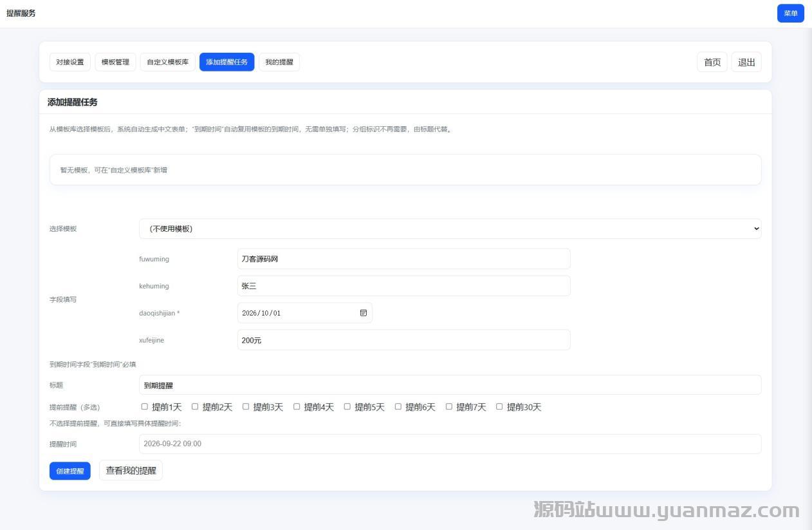Open the 模板管理 tab
The height and width of the screenshot is (530, 812).
tap(115, 62)
